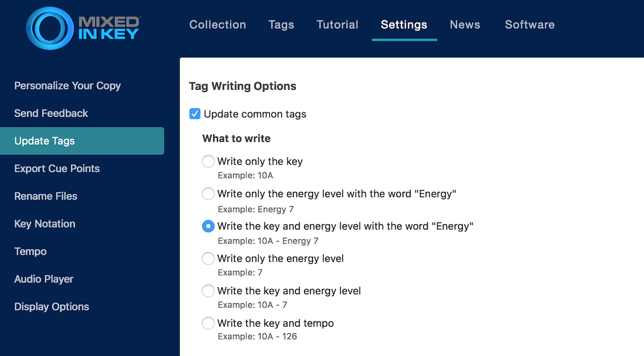Open the Collection tab
Image resolution: width=644 pixels, height=356 pixels.
[218, 25]
